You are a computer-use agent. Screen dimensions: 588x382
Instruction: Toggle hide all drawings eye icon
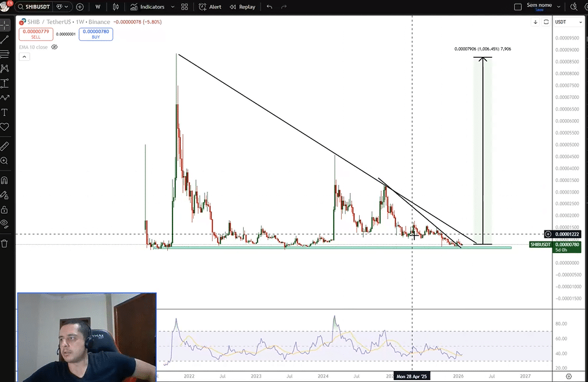(x=5, y=224)
